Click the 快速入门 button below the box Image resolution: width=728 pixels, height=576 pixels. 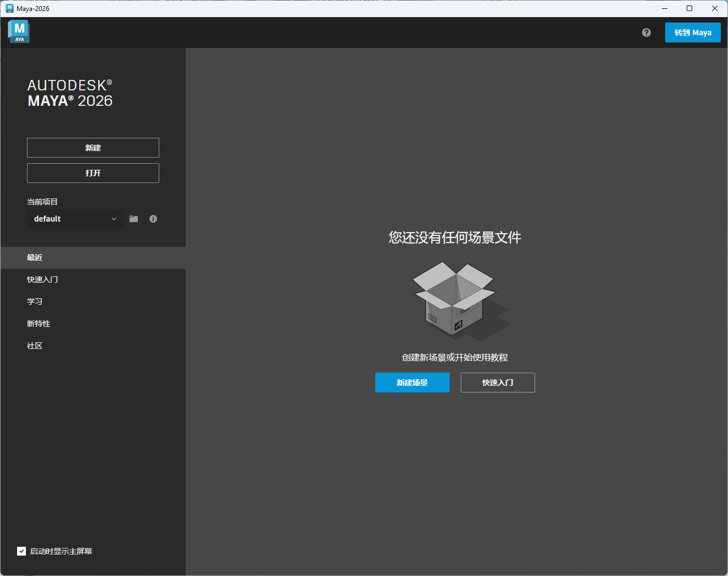tap(498, 383)
